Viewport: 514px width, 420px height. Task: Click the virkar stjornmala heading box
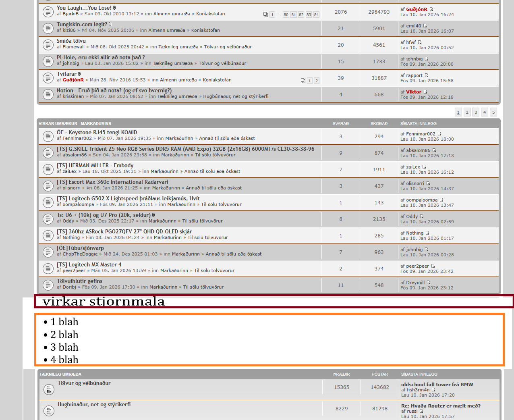click(x=273, y=301)
